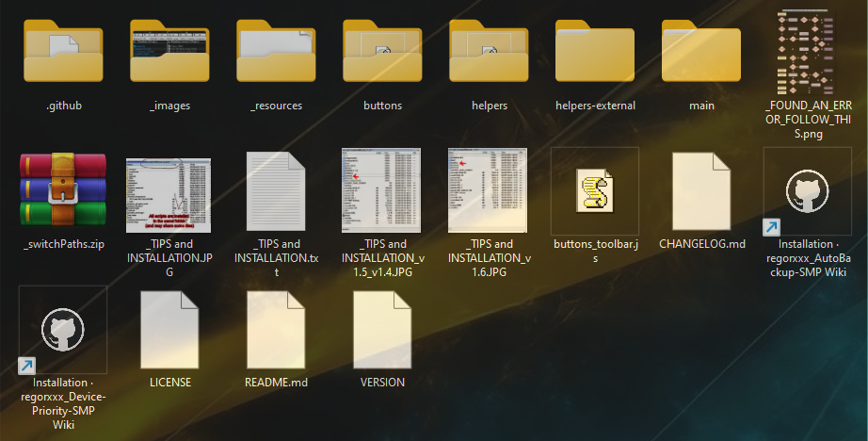The height and width of the screenshot is (441, 868).
Task: Select the _resources folder icon
Action: 276,51
